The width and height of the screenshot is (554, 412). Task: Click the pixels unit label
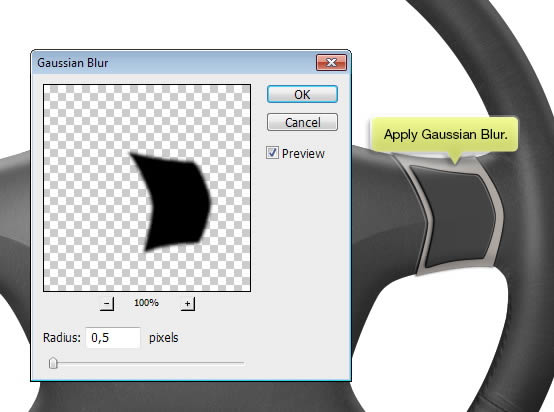coord(164,338)
